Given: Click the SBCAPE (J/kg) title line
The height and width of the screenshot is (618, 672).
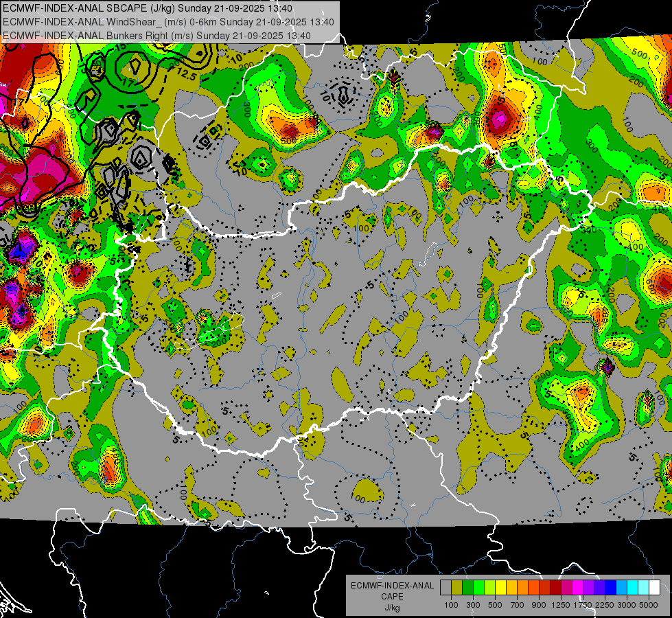Looking at the screenshot, I should [x=148, y=8].
